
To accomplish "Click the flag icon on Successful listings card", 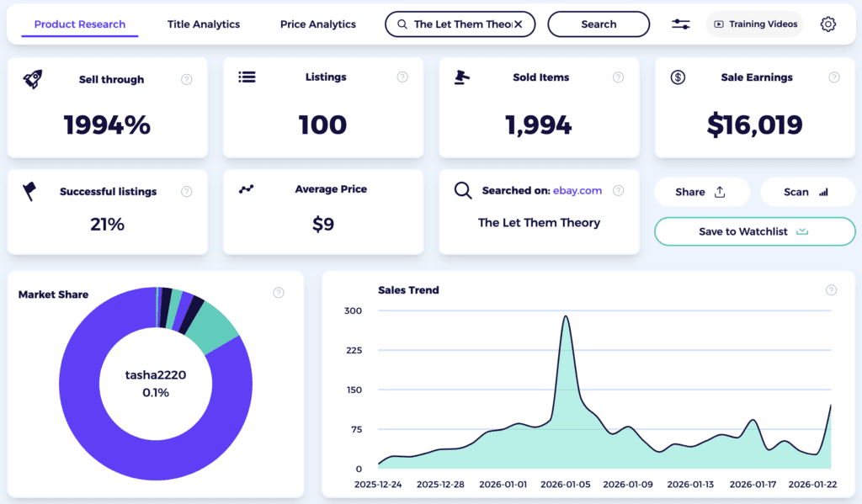I will click(29, 190).
